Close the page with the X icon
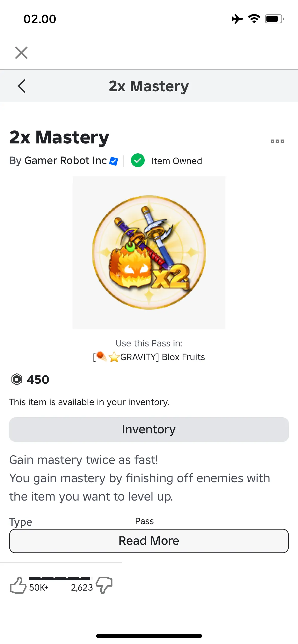 tap(21, 53)
